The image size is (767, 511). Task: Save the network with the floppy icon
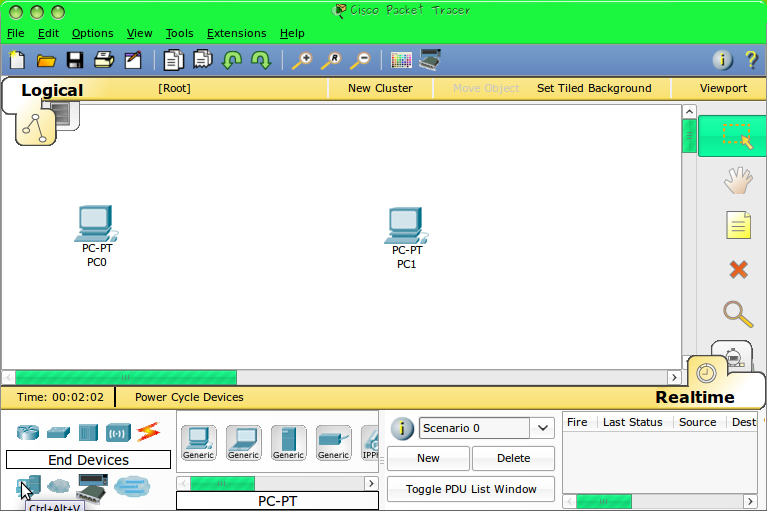pos(75,60)
